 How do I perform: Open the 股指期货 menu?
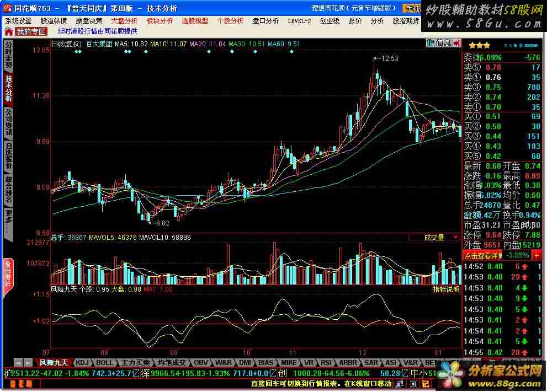pyautogui.click(x=406, y=21)
